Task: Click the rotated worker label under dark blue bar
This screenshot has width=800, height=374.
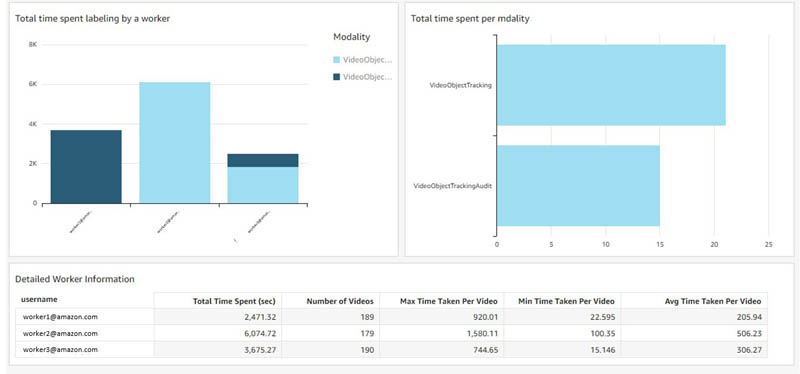Action: (x=81, y=221)
